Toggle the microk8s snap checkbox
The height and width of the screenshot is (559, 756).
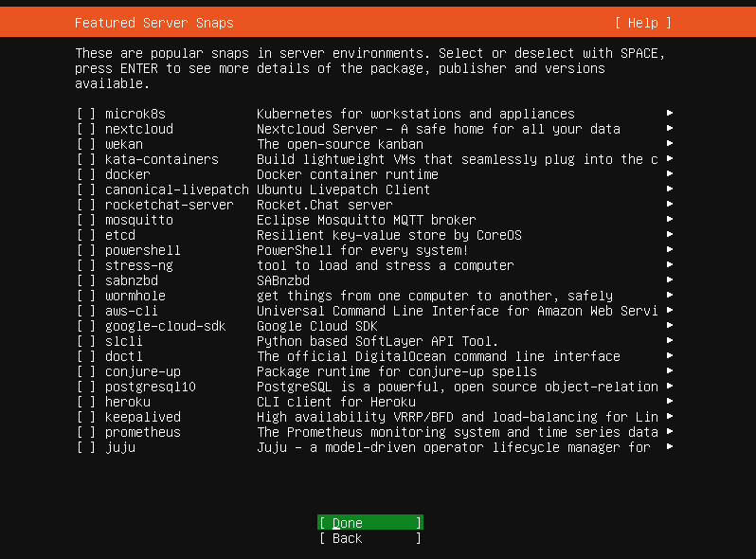86,114
